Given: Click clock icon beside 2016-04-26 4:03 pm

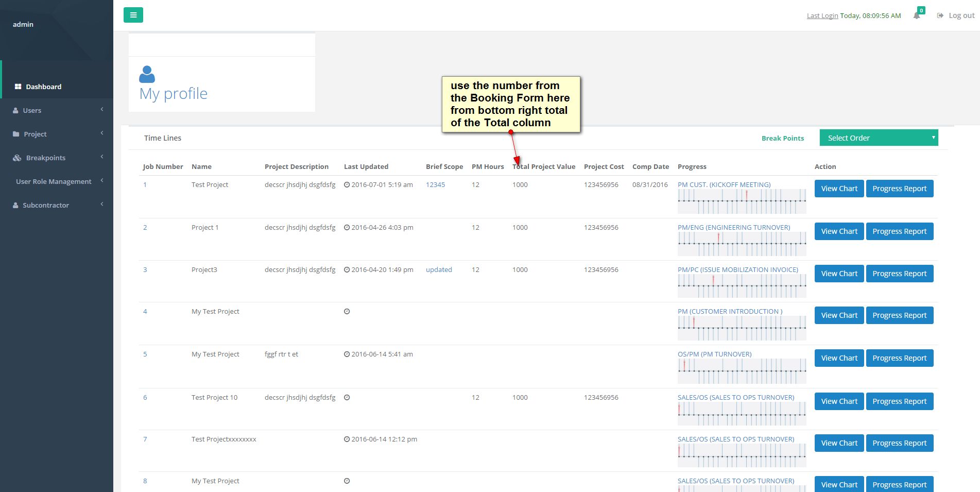Looking at the screenshot, I should pos(347,227).
